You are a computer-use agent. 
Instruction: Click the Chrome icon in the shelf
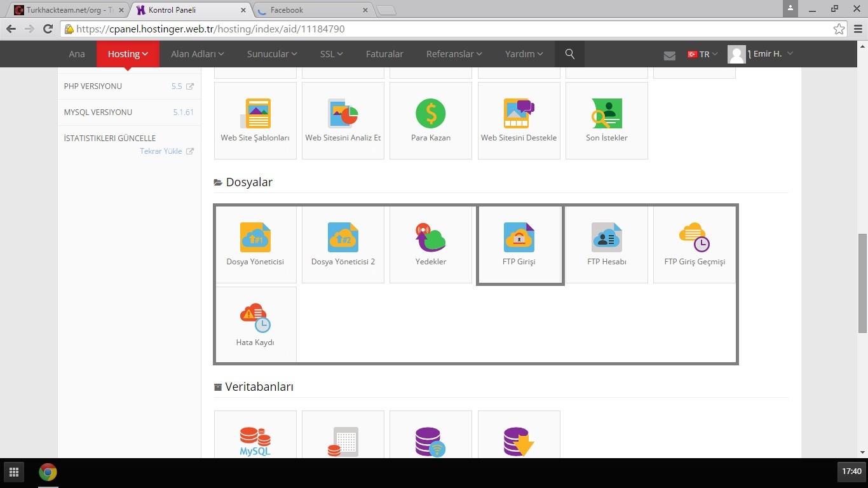pos(48,472)
